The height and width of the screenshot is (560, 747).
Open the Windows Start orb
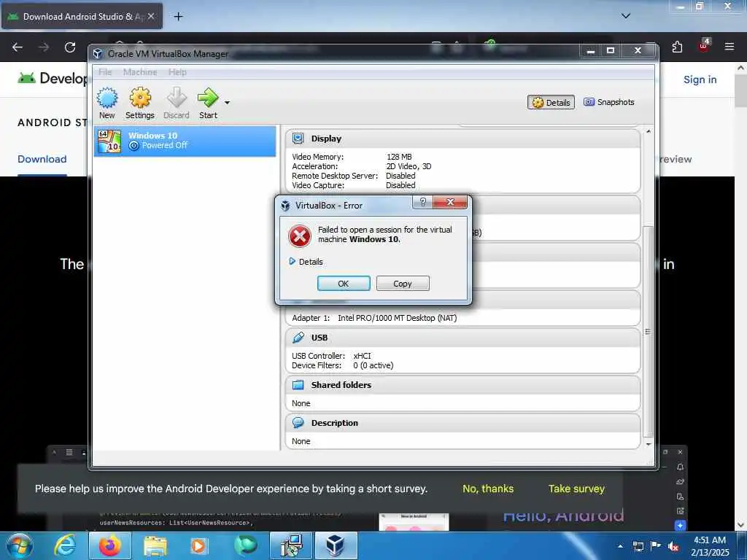[19, 545]
